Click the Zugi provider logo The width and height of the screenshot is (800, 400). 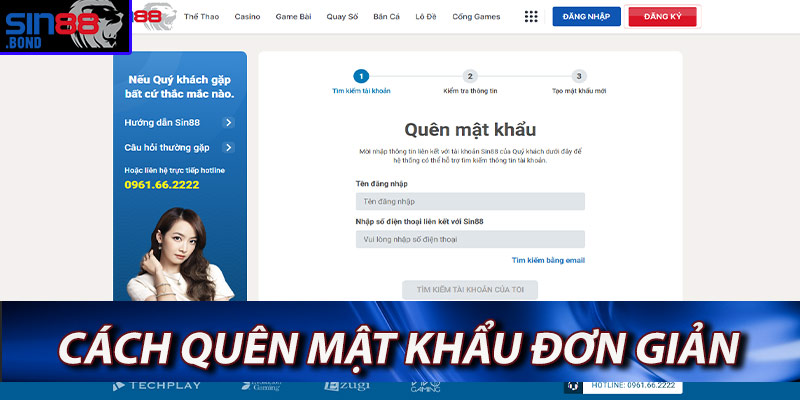tap(346, 386)
